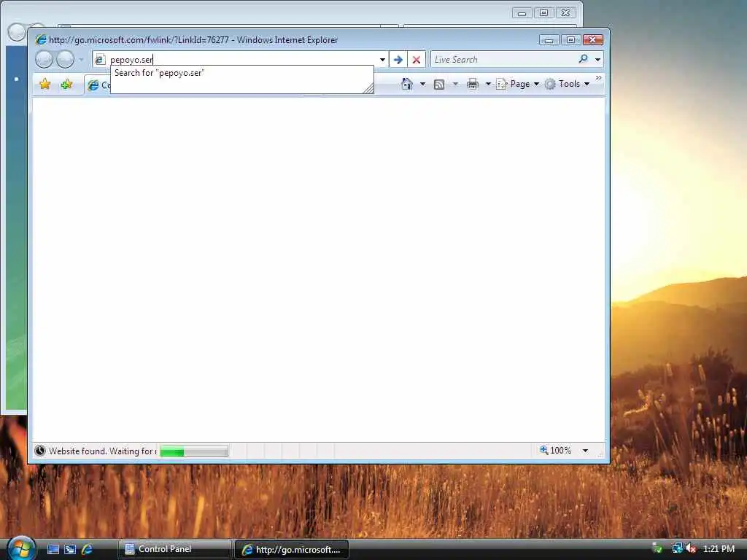The height and width of the screenshot is (560, 747).
Task: Select the Search for "pepoyo.ser" suggestion
Action: coord(241,73)
